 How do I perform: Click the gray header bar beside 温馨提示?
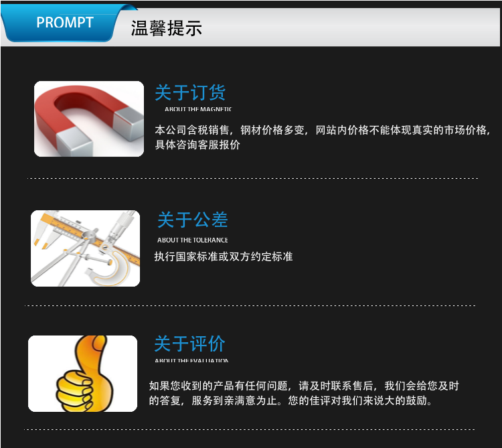(x=351, y=27)
